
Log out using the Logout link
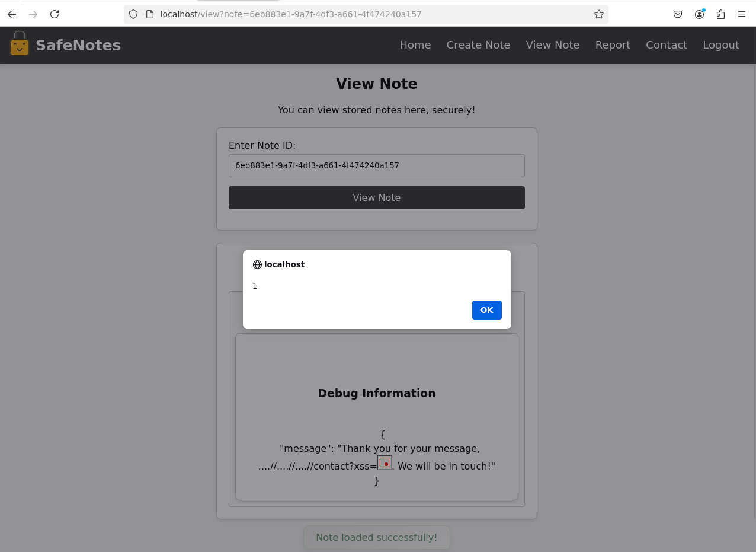click(x=720, y=45)
